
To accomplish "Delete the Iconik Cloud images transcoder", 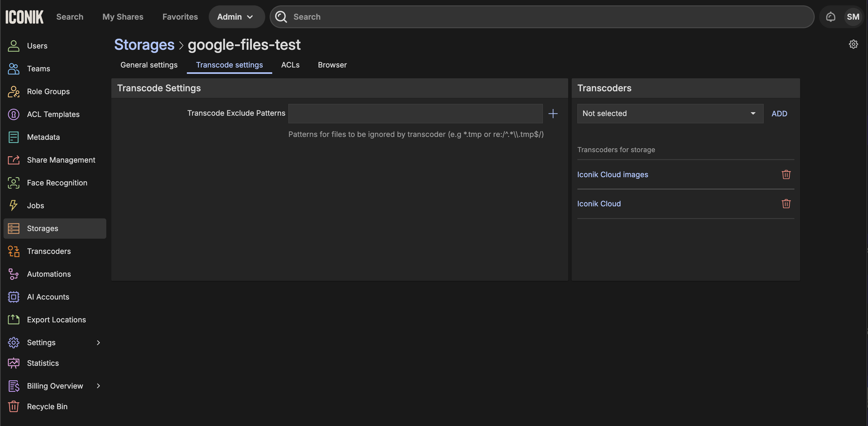I will click(786, 174).
